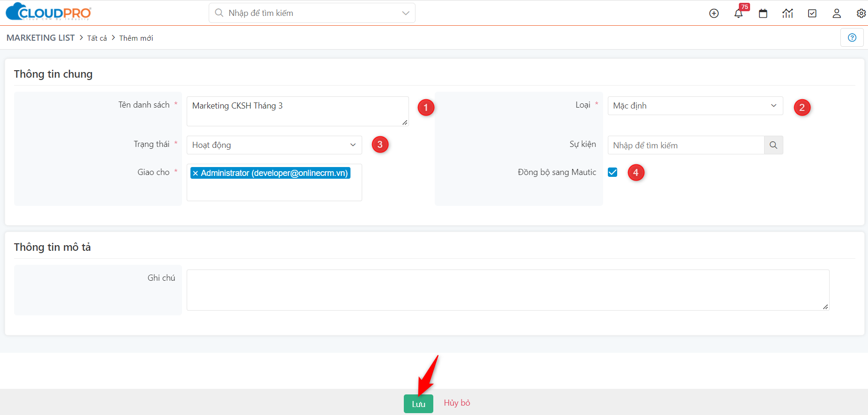Grab the Tên danh sách resize handle
The width and height of the screenshot is (868, 415).
[x=405, y=123]
